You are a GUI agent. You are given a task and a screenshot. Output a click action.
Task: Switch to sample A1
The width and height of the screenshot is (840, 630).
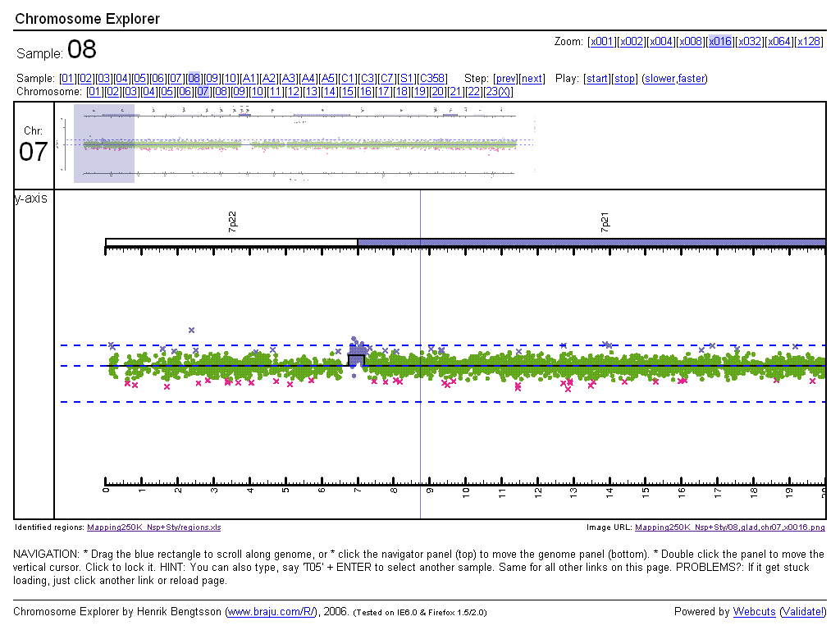pos(249,79)
